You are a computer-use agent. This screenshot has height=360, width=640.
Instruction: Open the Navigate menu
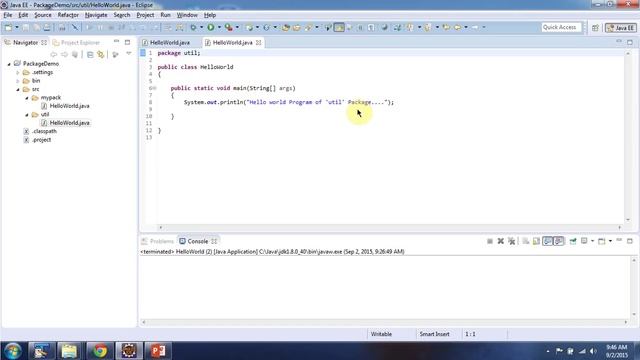click(96, 15)
